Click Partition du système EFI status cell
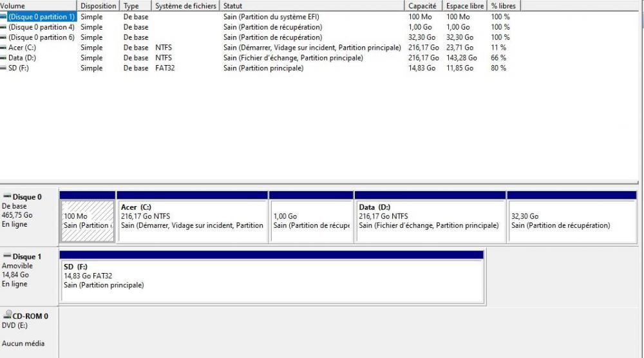This screenshot has height=358, width=644. (271, 17)
